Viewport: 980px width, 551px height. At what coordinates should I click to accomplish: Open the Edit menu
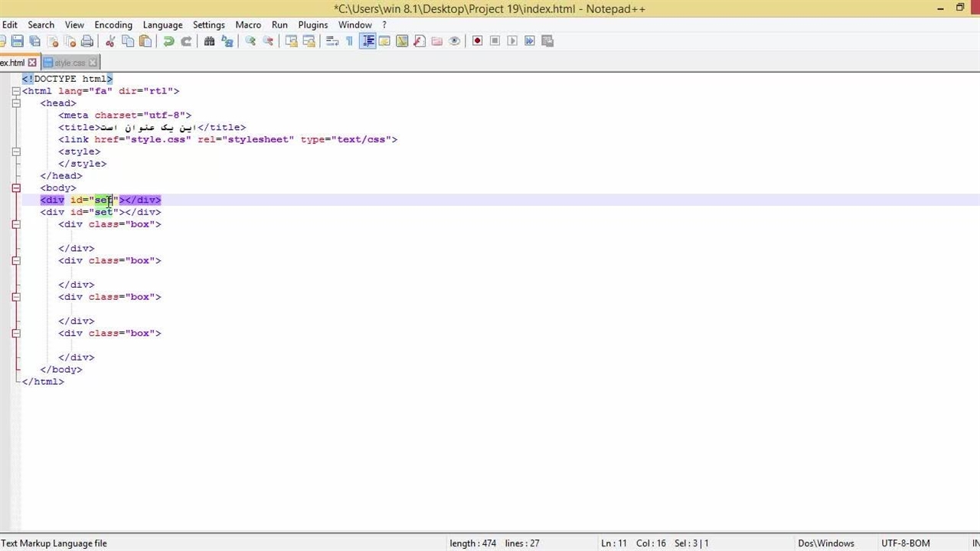click(x=9, y=24)
